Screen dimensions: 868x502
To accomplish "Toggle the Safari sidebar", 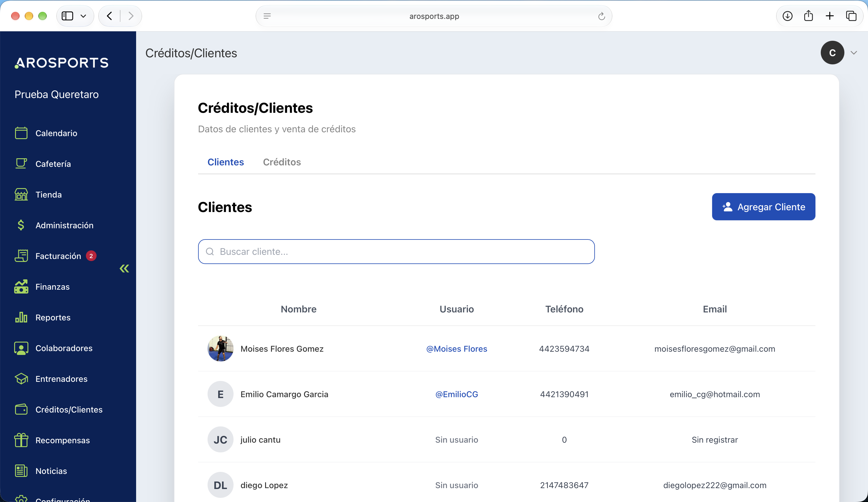I will point(68,16).
